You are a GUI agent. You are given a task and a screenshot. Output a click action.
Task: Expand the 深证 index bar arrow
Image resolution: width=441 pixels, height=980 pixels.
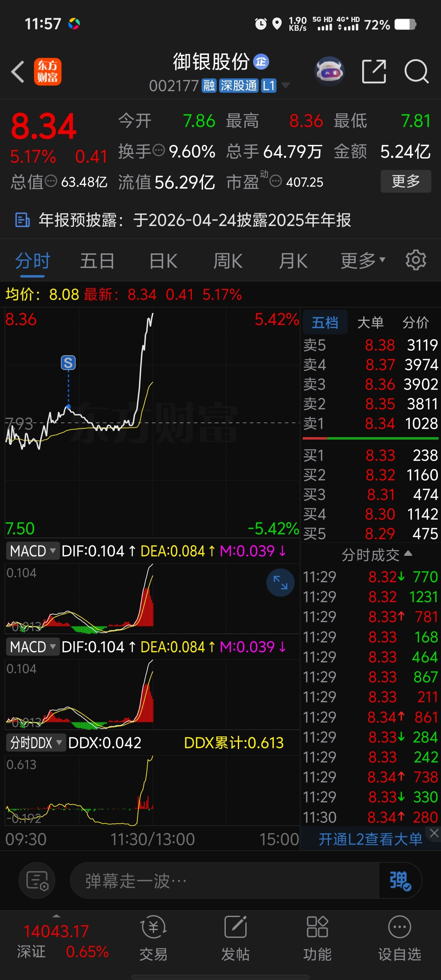[x=56, y=916]
